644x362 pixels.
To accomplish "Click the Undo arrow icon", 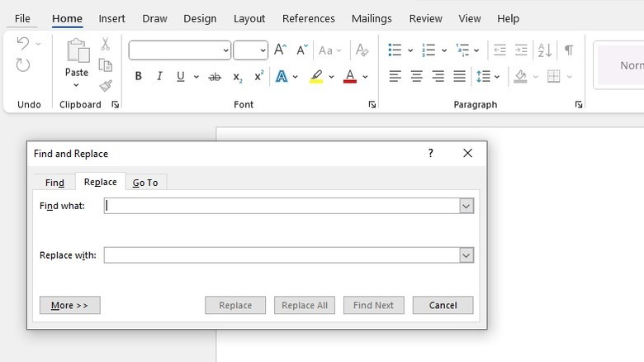I will click(23, 44).
